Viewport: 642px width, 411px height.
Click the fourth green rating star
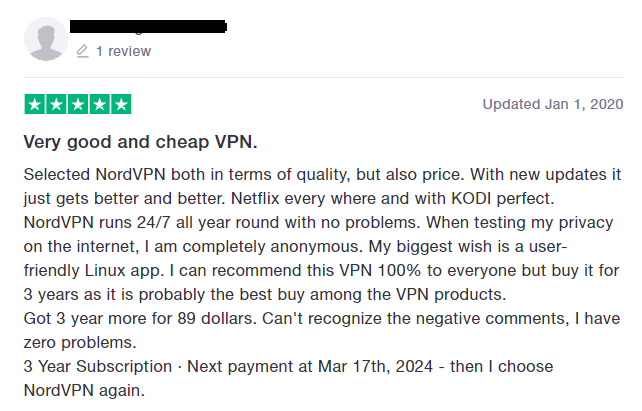[99, 104]
